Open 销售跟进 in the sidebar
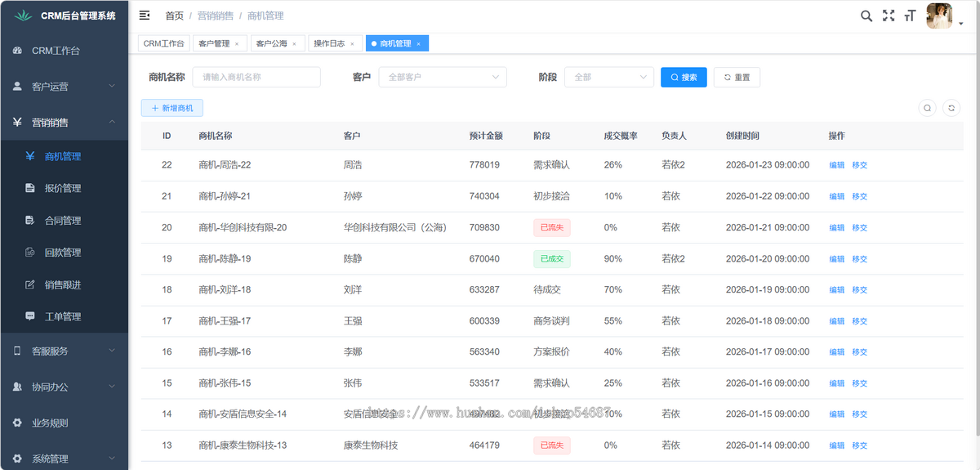 (64, 284)
